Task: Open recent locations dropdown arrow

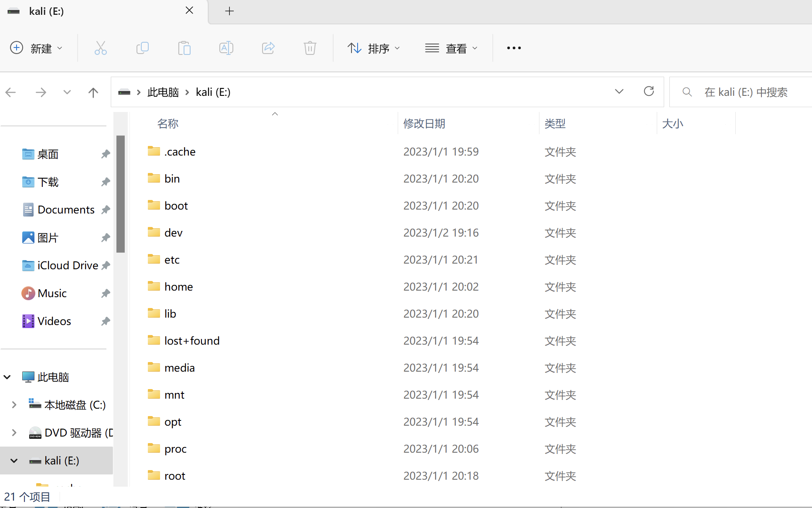Action: 67,92
